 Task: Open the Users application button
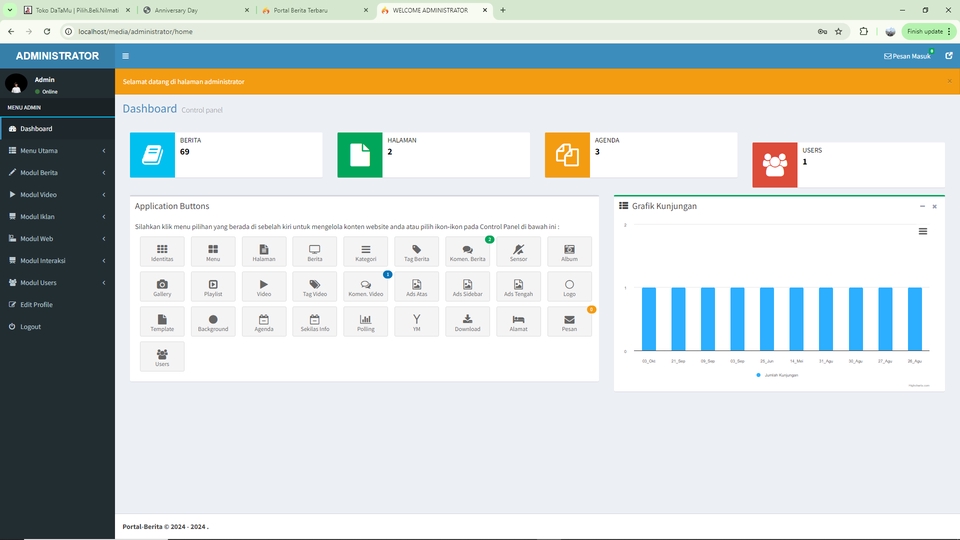point(162,356)
